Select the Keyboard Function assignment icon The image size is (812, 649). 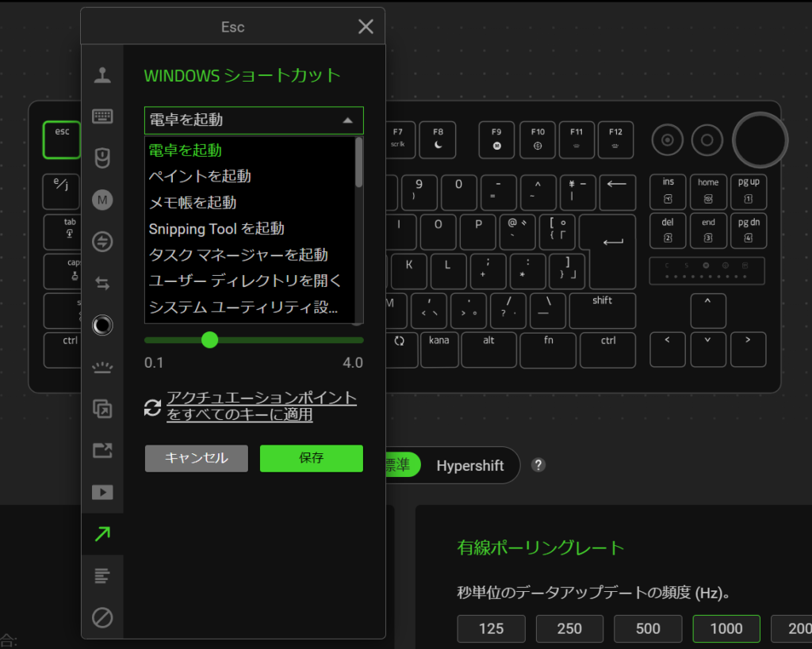point(102,116)
